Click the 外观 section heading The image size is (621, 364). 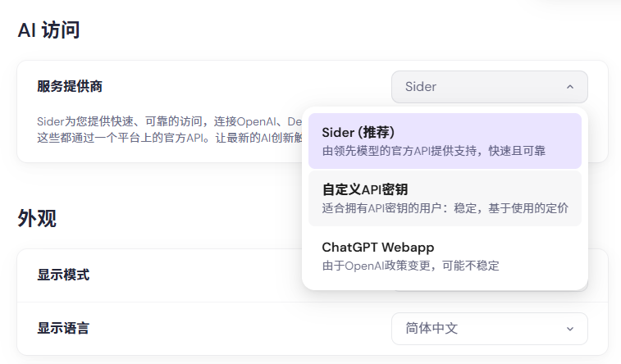pyautogui.click(x=37, y=218)
